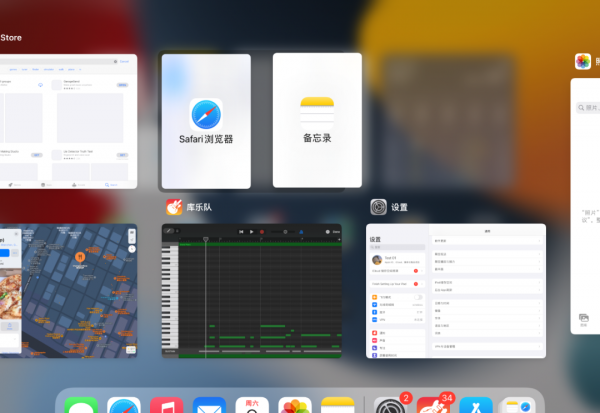Tap GET next to Lie Detector Truth Test
This screenshot has width=600, height=413.
pos(122,155)
